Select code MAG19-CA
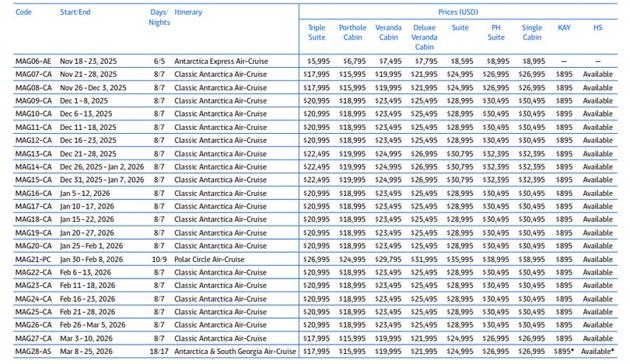The image size is (630, 364). (x=33, y=233)
